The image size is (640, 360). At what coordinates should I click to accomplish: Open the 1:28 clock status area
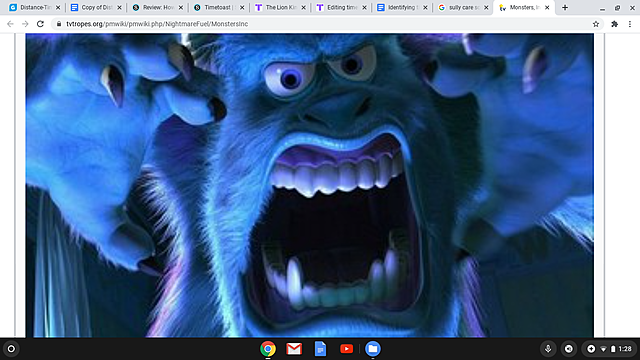coord(625,349)
